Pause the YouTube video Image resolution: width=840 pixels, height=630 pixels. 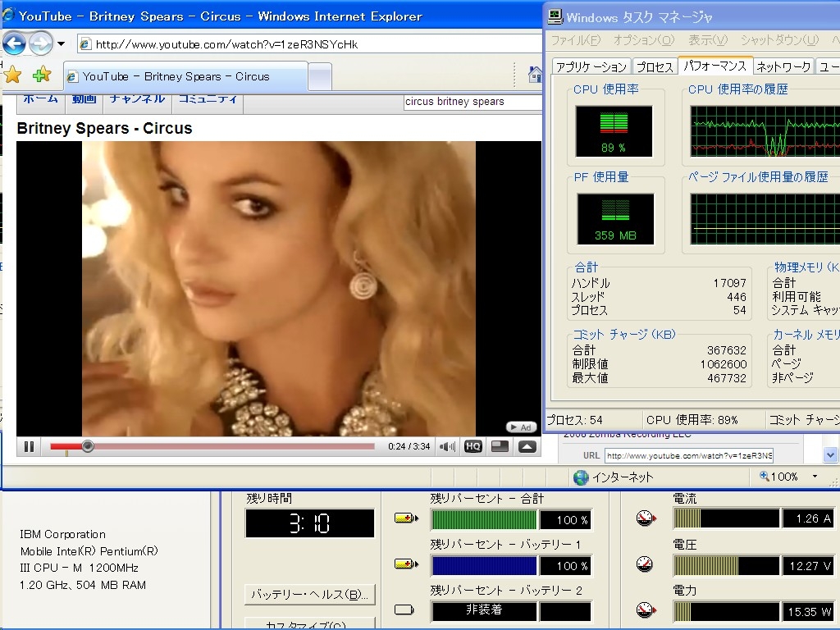coord(29,446)
